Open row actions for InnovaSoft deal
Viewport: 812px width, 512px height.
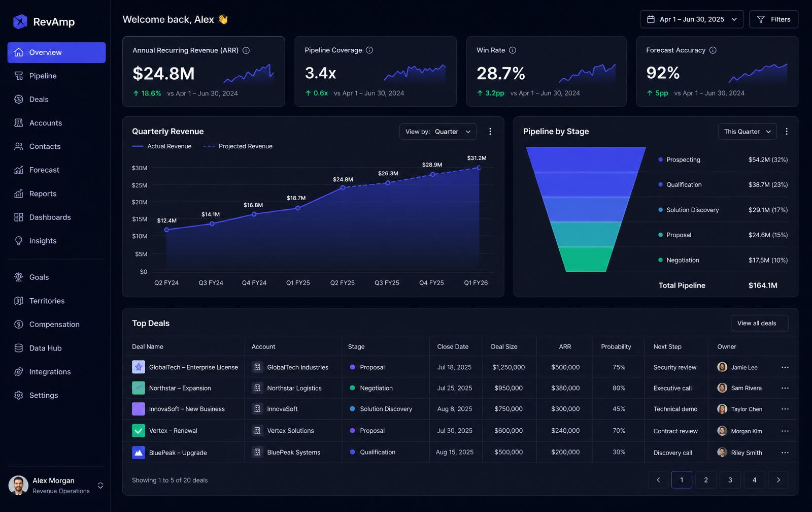(785, 409)
